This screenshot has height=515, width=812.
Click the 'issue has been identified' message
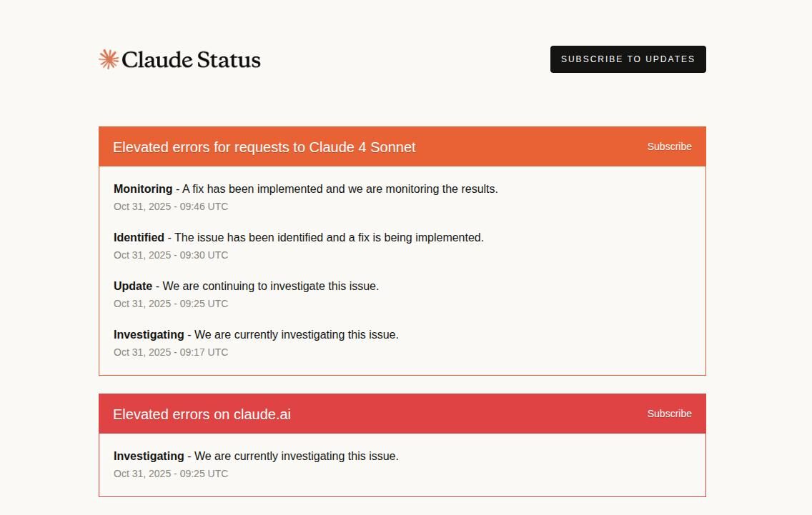(x=329, y=238)
